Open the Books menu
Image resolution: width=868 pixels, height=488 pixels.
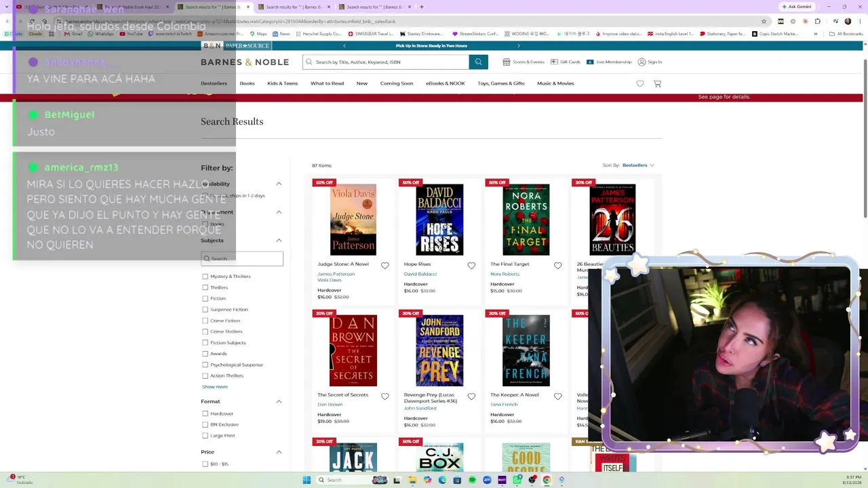pos(247,83)
